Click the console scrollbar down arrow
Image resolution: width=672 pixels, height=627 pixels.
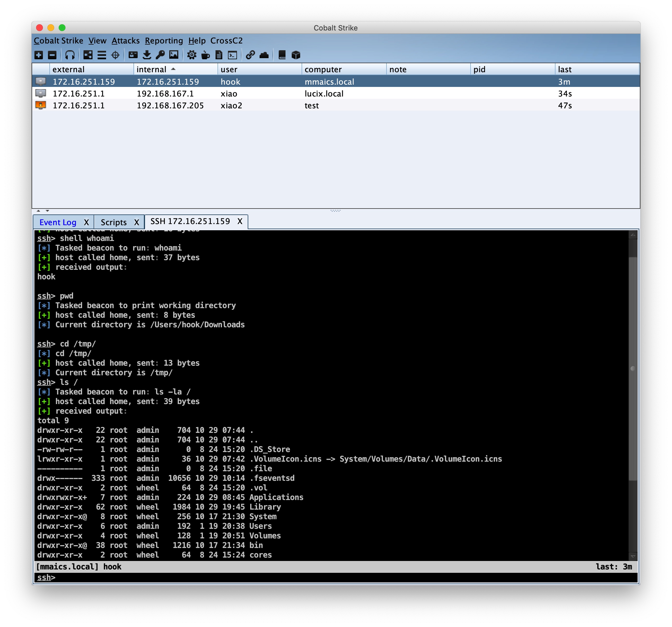click(x=633, y=556)
